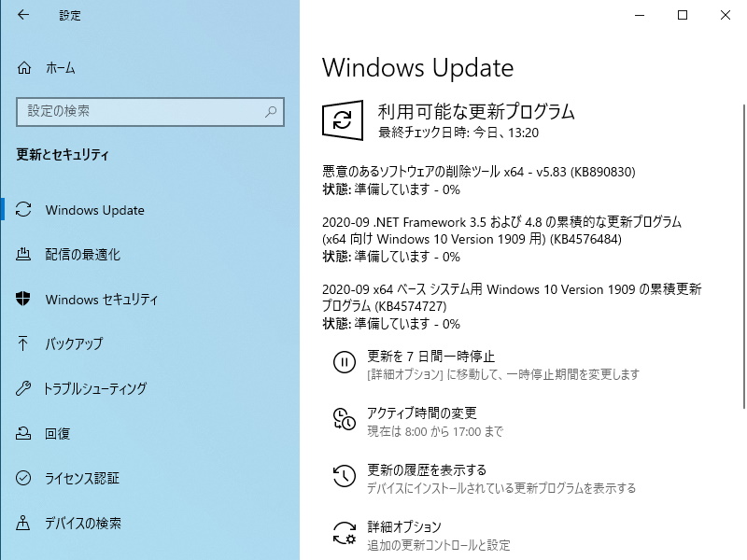This screenshot has width=747, height=560.
Task: Open 詳細オプション for updates
Action: pos(404,526)
